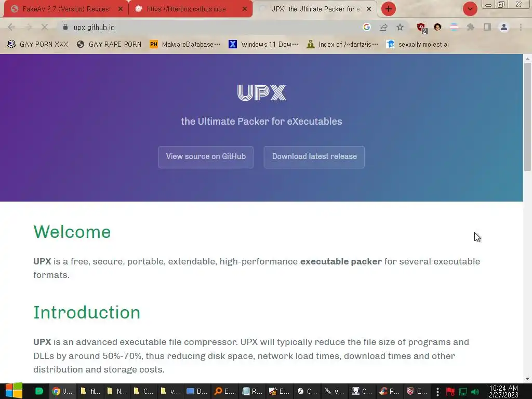Open the orange magnifier taskbar app
The width and height of the screenshot is (532, 399).
(x=224, y=391)
